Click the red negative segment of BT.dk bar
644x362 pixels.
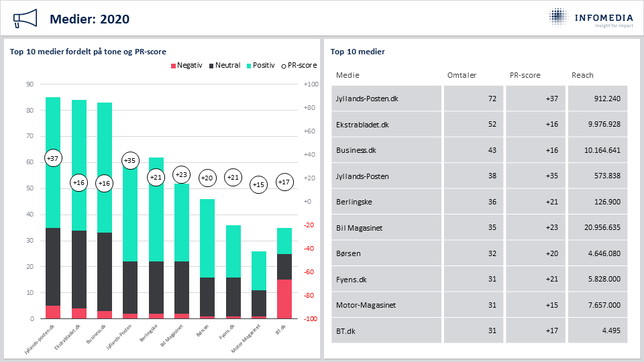click(x=284, y=299)
